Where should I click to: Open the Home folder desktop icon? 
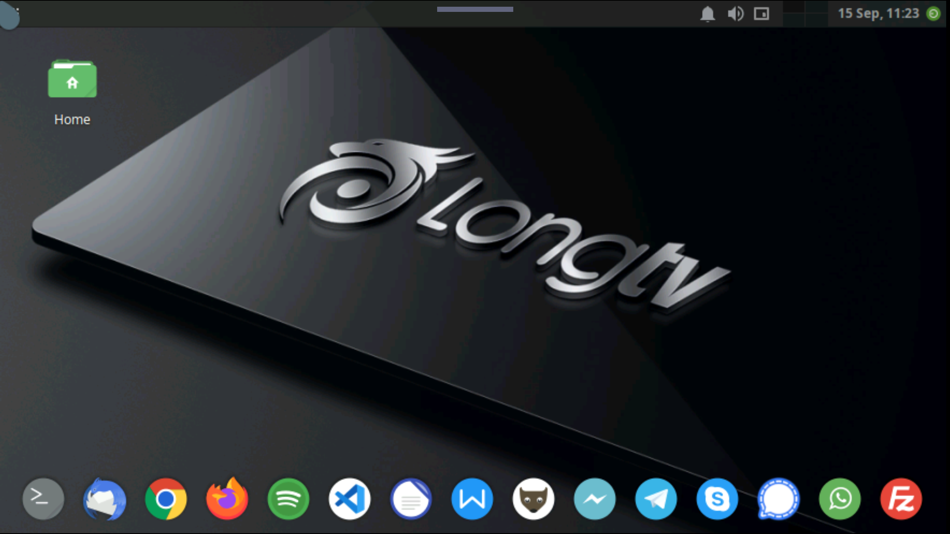coord(72,79)
